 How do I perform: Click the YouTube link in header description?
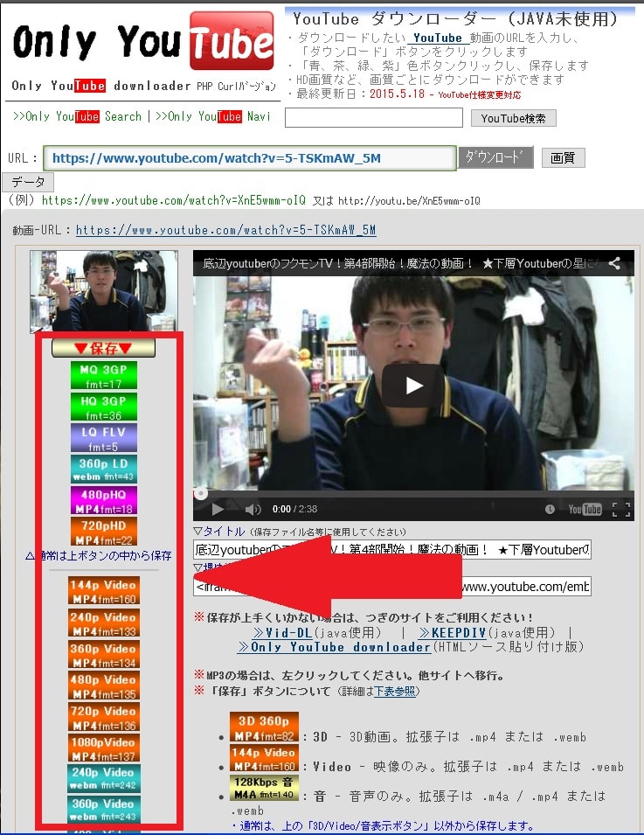coord(438,38)
